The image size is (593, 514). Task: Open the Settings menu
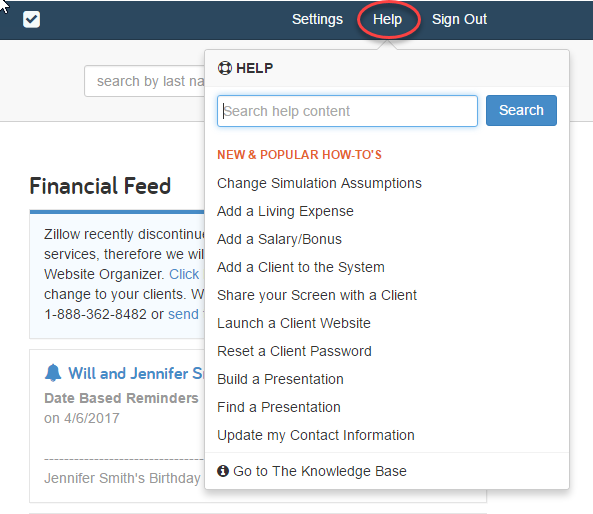tap(317, 19)
